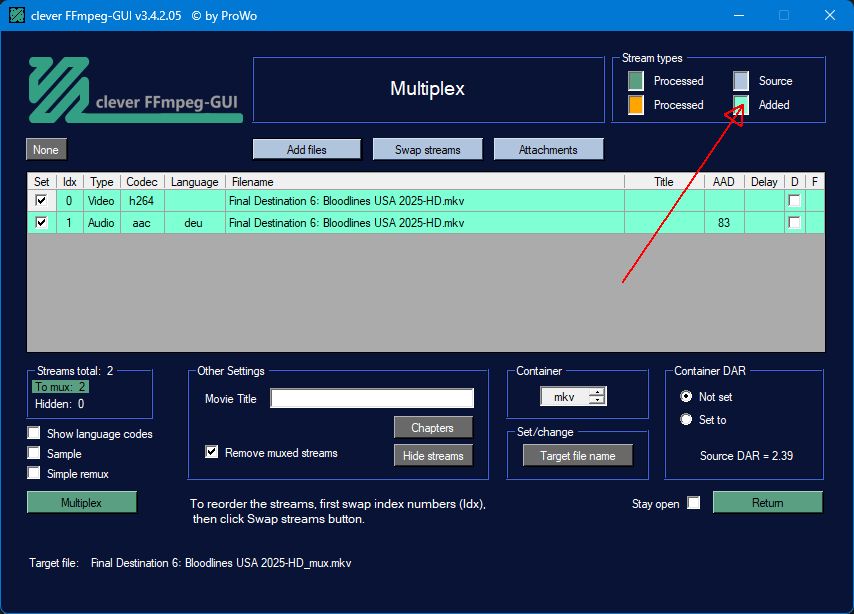Click the Delay column header

pyautogui.click(x=764, y=181)
